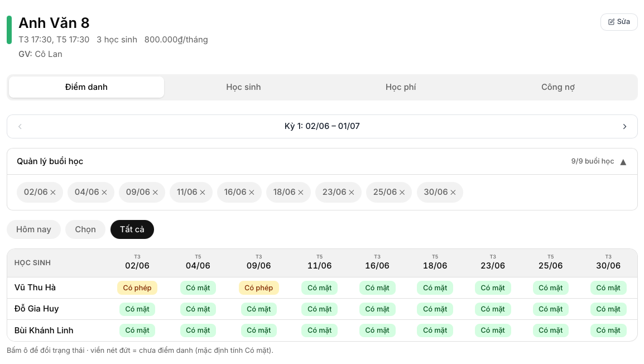Click the Sửa edit button
Screen dimensions: 644x364
[619, 22]
